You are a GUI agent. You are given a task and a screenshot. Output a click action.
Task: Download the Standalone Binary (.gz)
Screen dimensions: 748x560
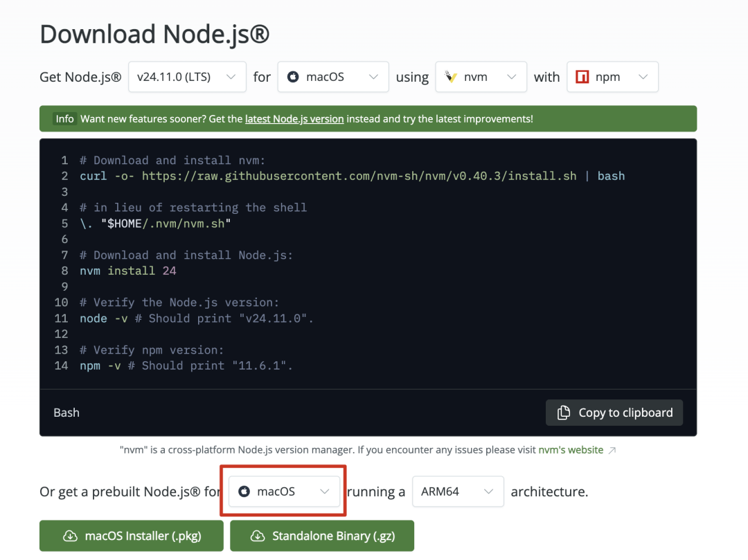tap(322, 536)
